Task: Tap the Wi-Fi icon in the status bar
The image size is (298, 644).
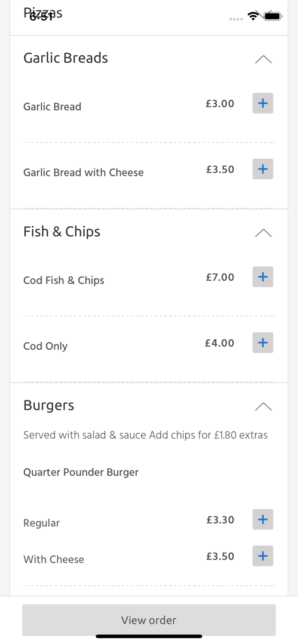Action: tap(253, 15)
